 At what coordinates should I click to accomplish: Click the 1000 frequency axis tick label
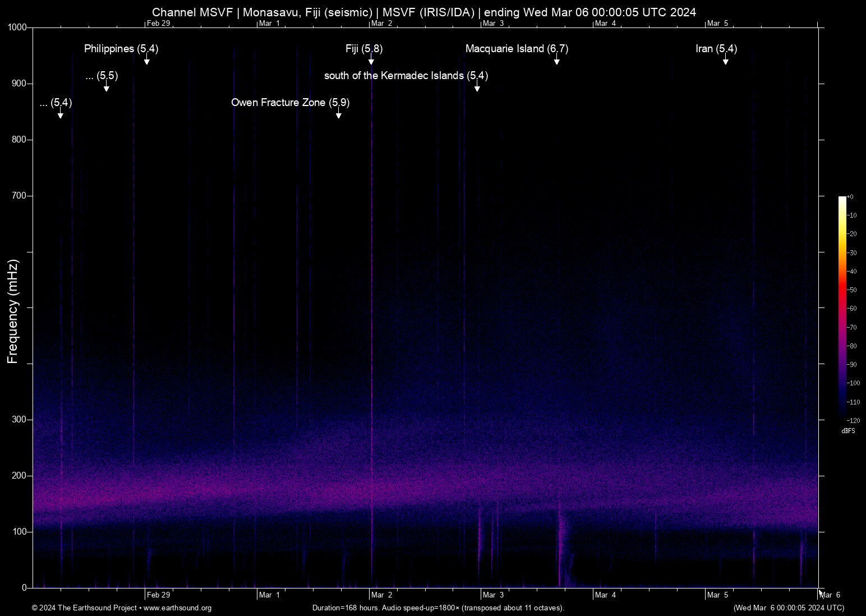pos(18,26)
